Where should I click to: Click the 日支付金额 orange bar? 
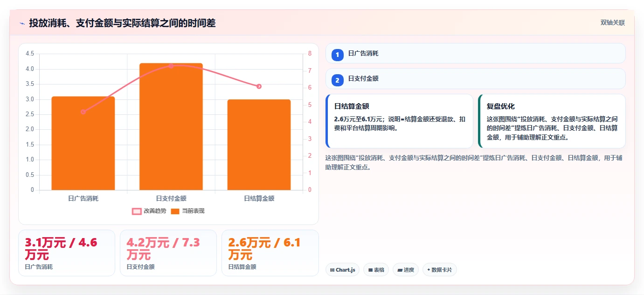(171, 126)
